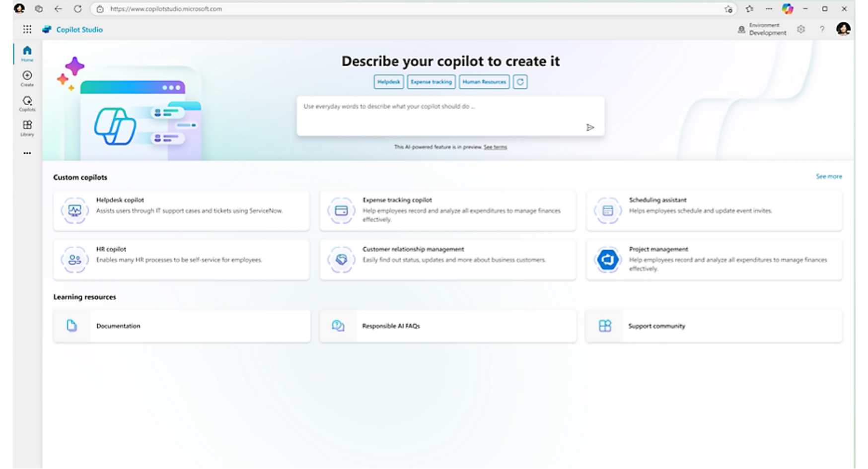Click the environment icon in header
Viewport: 868px width, 469px height.
741,29
